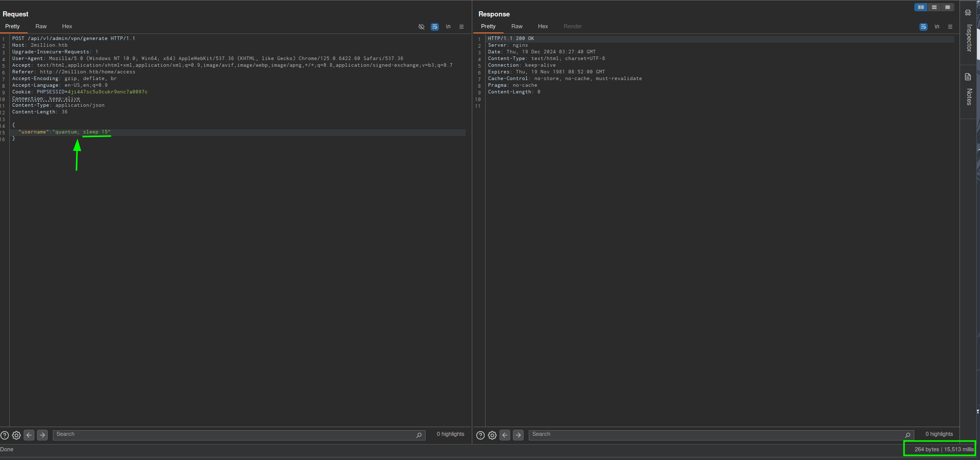Click the magnifier icon in Request search

pyautogui.click(x=419, y=435)
